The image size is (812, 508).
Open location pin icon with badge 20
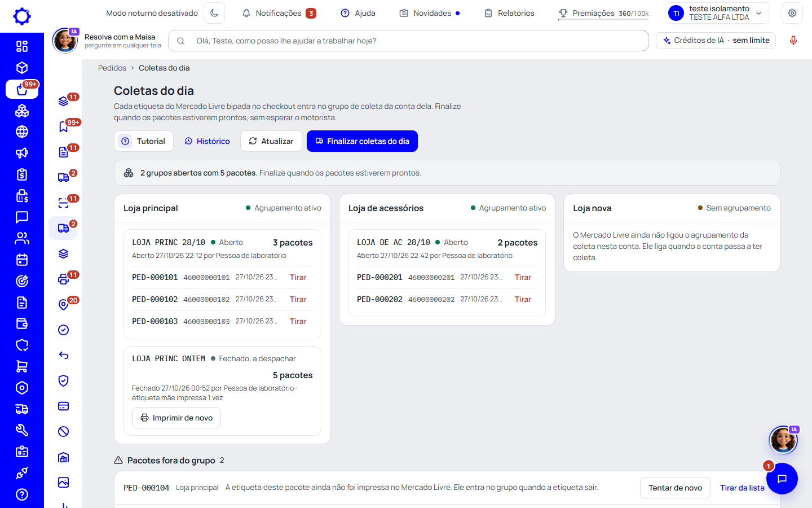pos(64,305)
